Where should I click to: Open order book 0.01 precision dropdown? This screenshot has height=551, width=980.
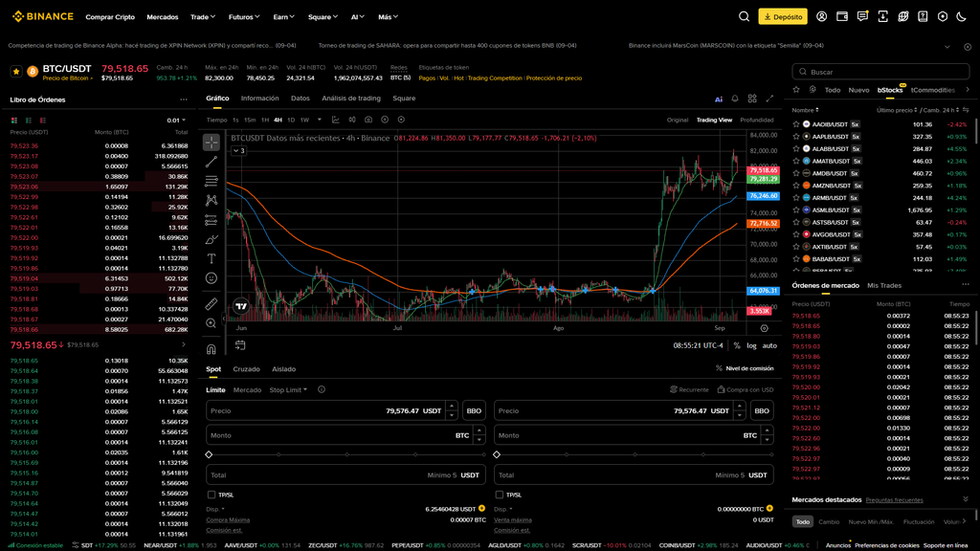[x=176, y=120]
